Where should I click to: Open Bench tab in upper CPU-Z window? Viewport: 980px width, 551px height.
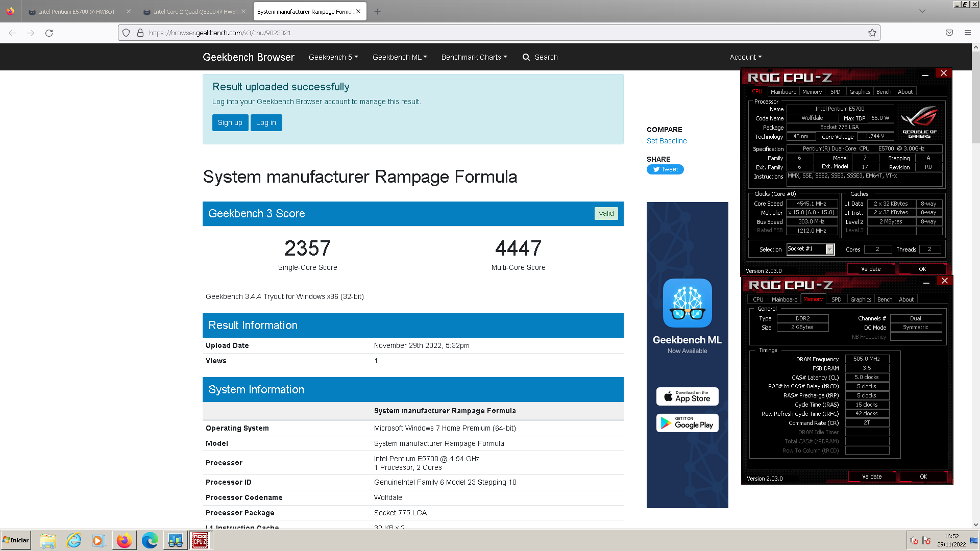(x=884, y=92)
